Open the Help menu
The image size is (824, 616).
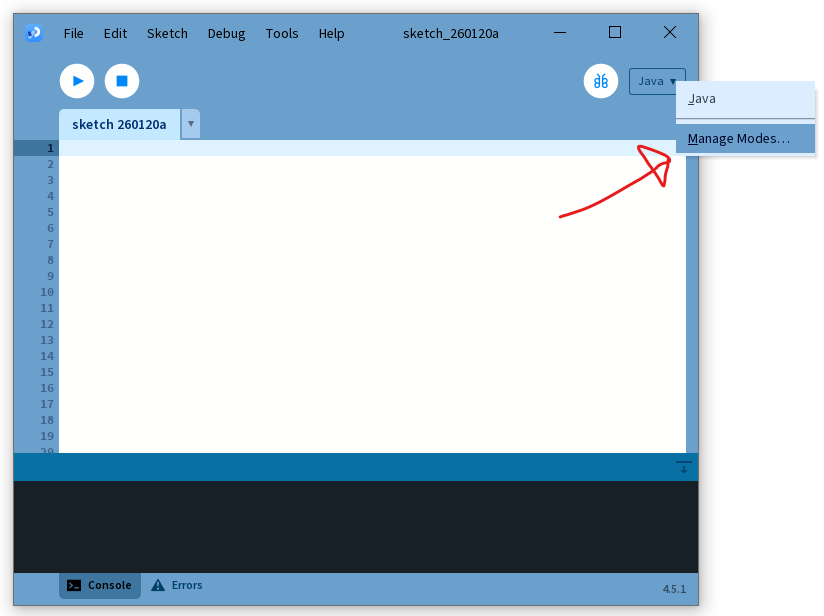[x=331, y=33]
